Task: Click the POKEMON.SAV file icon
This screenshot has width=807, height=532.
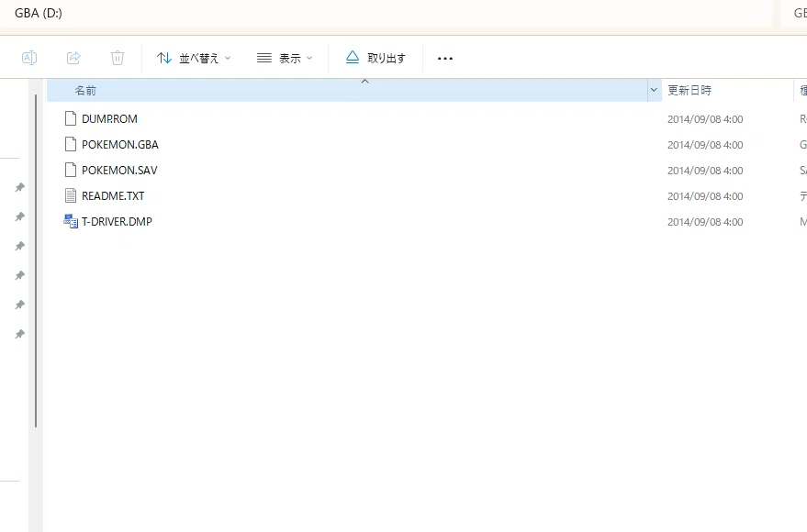Action: (x=71, y=170)
